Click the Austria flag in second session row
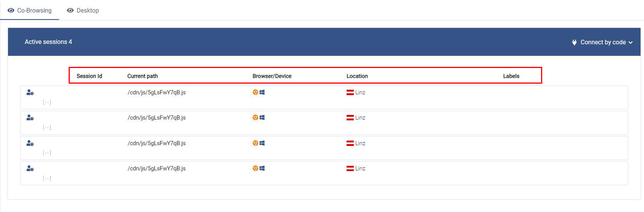The height and width of the screenshot is (212, 644). pyautogui.click(x=350, y=118)
